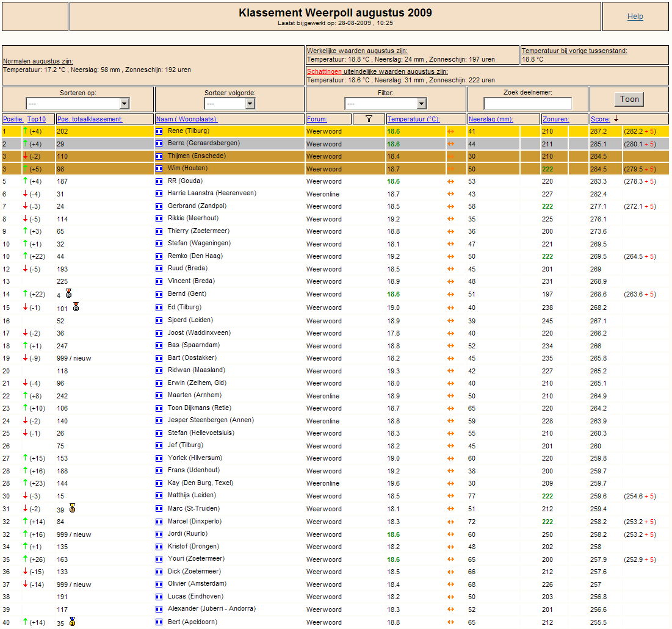Click the orange arrows icon in Remko's row
672x629 pixels.
click(451, 257)
